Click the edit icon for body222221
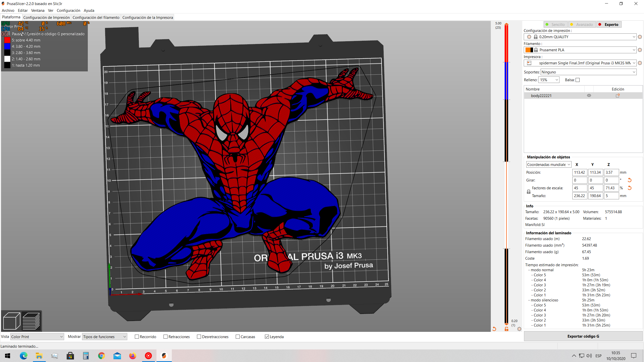 [618, 96]
